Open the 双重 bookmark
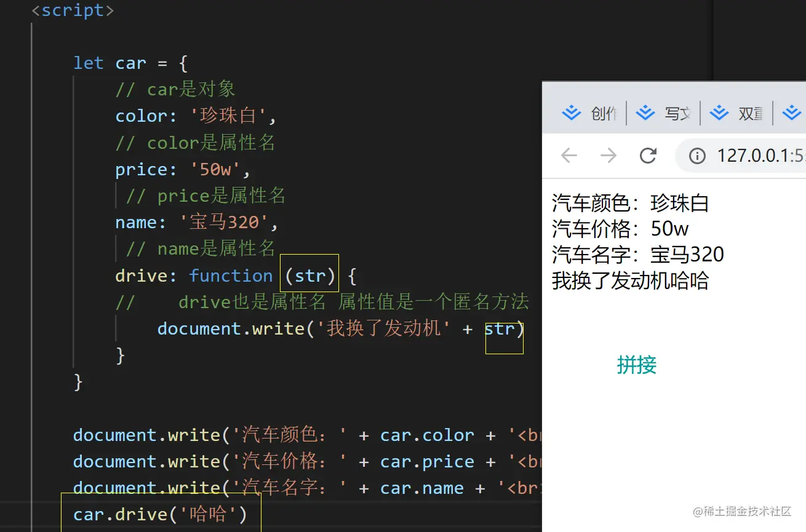This screenshot has width=806, height=532. 751,113
